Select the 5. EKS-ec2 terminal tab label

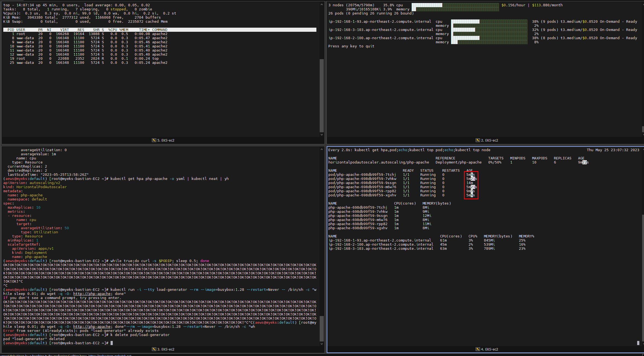point(166,140)
